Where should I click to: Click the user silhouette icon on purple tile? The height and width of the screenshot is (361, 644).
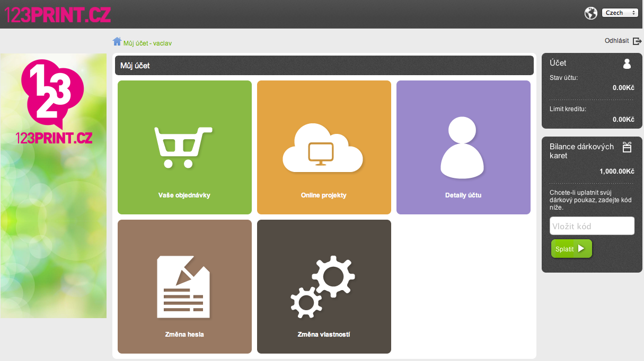(462, 147)
